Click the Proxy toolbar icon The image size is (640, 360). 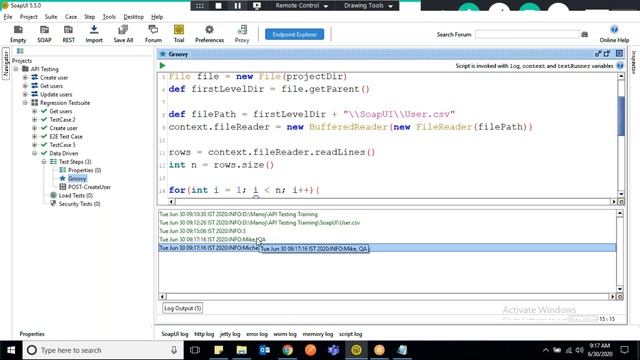coord(242,34)
